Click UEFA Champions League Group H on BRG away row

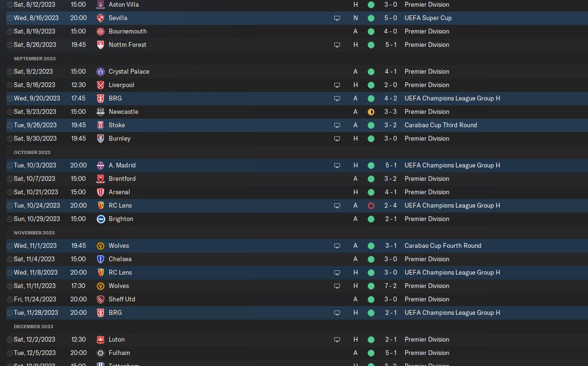(x=452, y=99)
